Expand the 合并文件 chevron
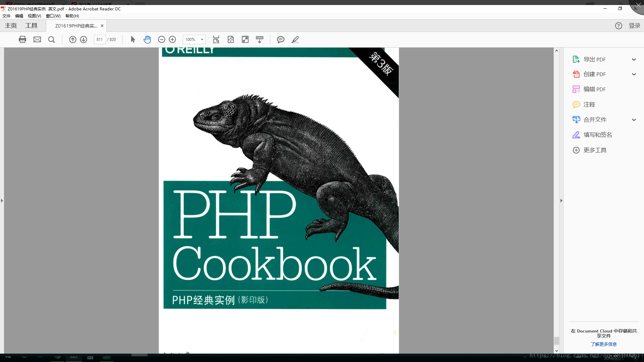 (x=634, y=120)
